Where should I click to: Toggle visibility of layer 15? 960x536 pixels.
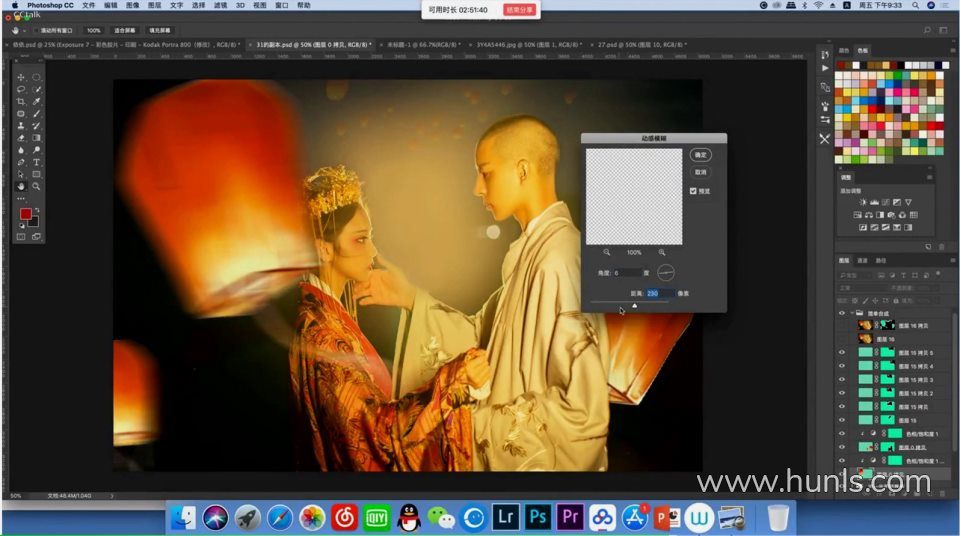pos(842,420)
